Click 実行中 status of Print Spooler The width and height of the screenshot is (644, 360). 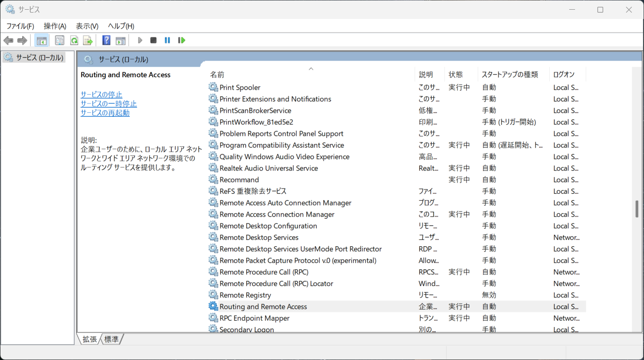click(x=459, y=87)
